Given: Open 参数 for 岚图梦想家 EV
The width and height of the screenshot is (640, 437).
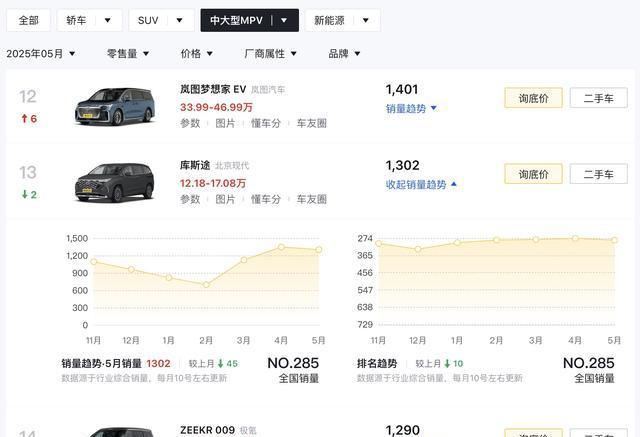Looking at the screenshot, I should pos(190,123).
